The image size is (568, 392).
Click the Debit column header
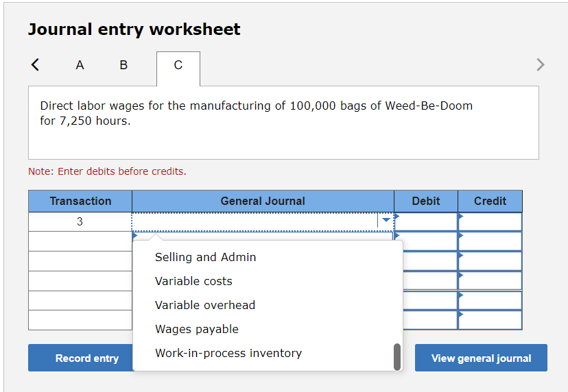[x=426, y=201]
